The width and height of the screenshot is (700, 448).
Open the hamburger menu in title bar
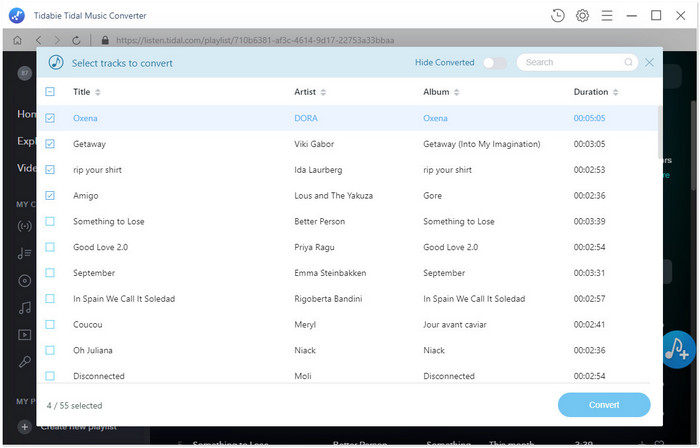tap(607, 16)
